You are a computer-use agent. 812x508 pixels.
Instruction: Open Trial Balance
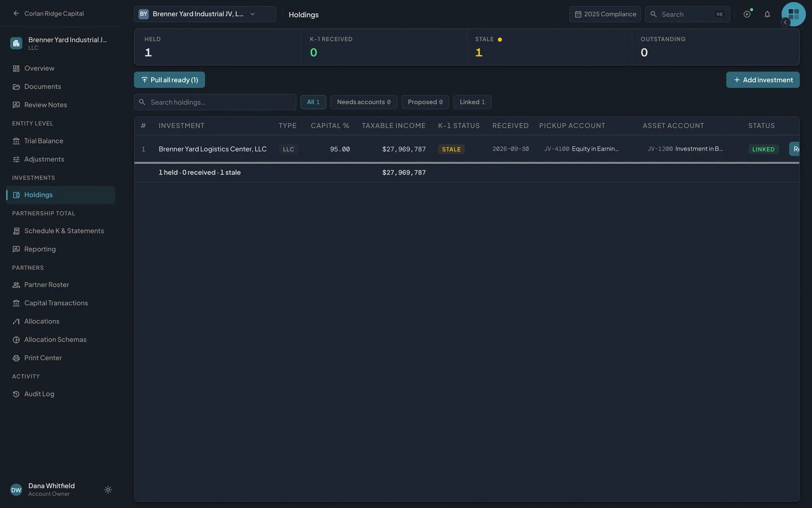coord(61,141)
